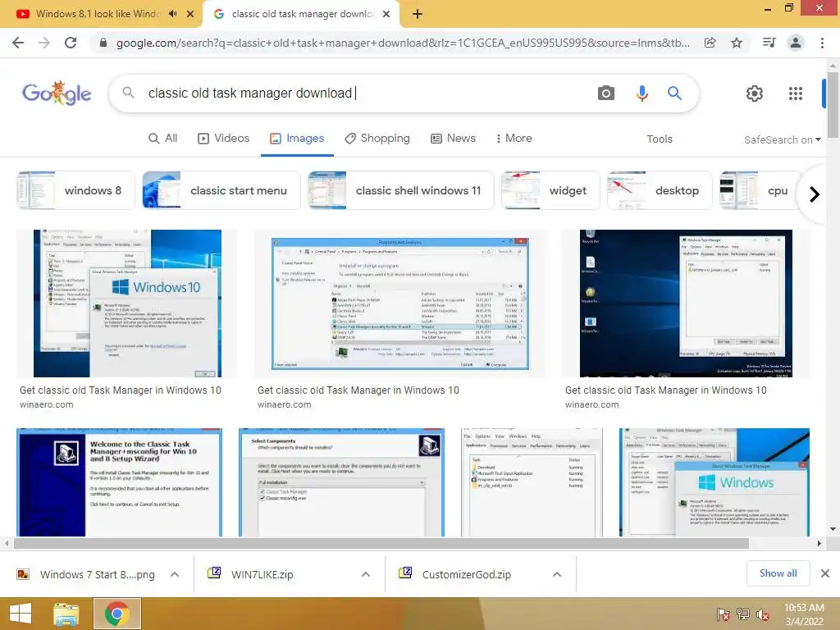Click the horizontal scrollbar
The width and height of the screenshot is (840, 630).
pos(381,543)
